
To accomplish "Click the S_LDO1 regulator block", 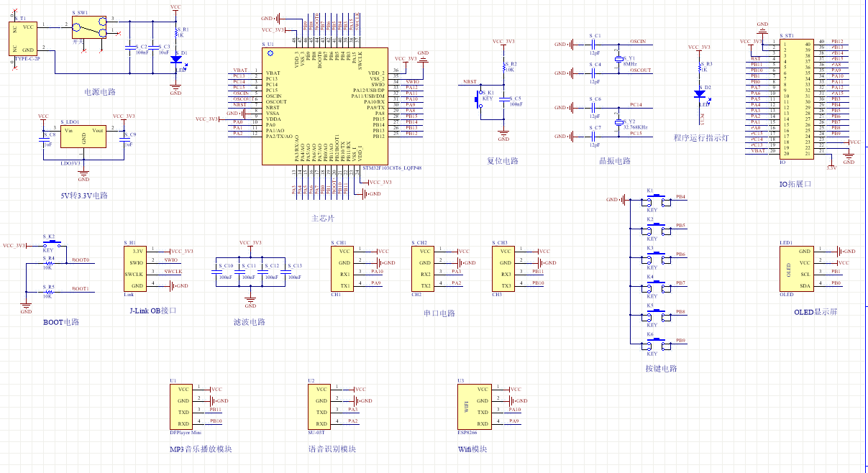I will click(83, 137).
